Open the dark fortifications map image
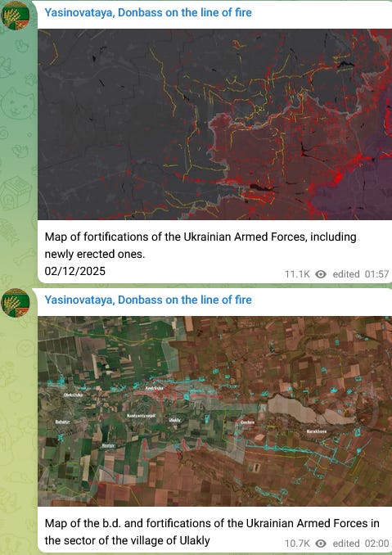The image size is (392, 555). click(214, 124)
